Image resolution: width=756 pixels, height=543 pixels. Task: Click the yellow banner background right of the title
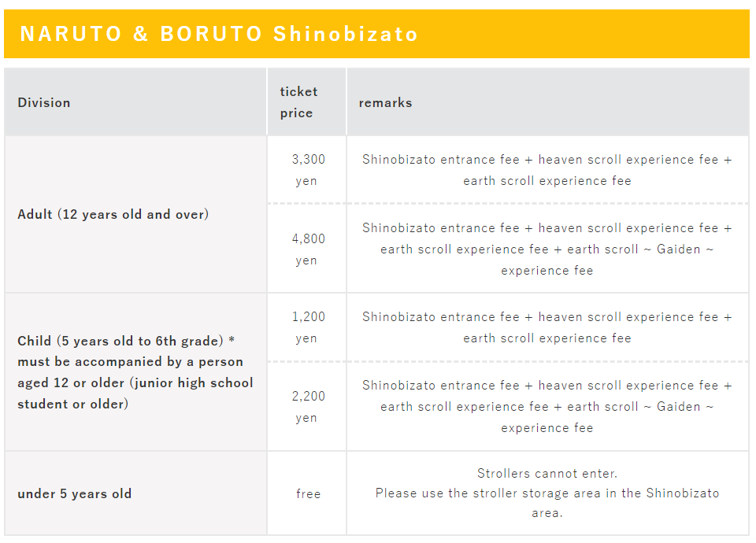[x=584, y=34]
